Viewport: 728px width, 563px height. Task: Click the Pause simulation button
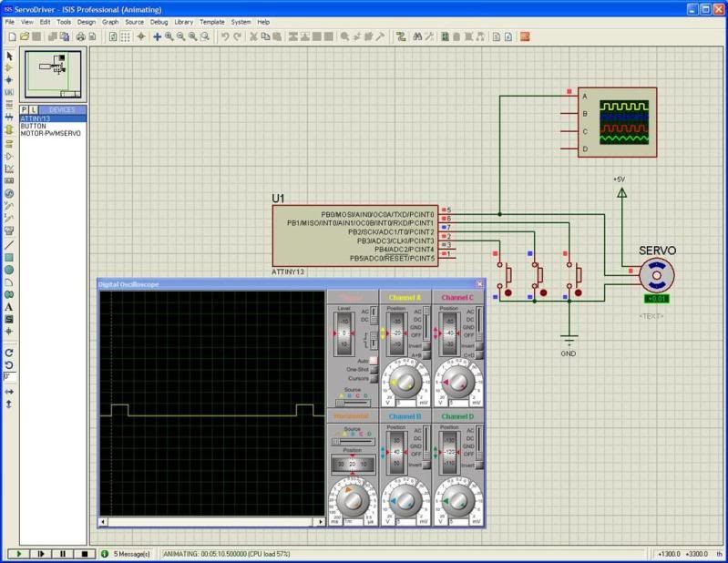[63, 554]
